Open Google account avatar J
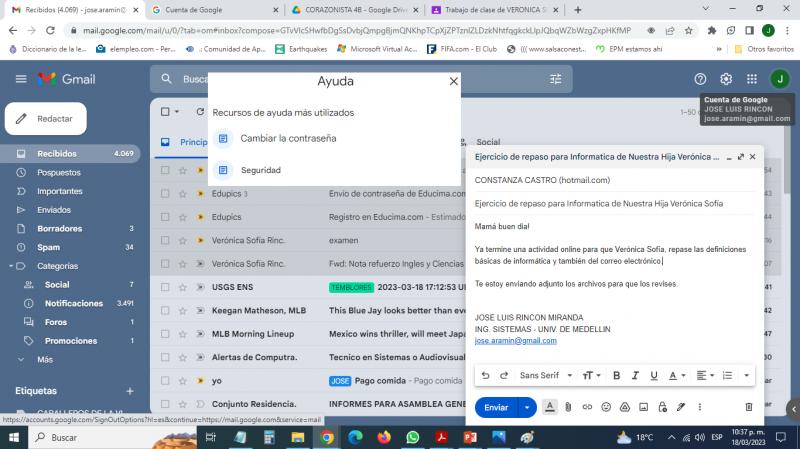This screenshot has width=800, height=449. (x=780, y=79)
